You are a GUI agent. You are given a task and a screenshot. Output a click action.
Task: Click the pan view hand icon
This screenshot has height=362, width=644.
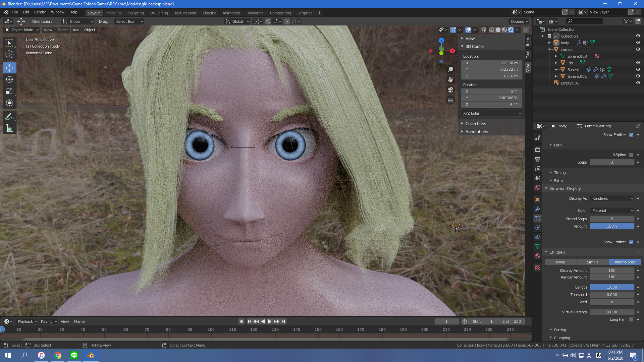[450, 79]
